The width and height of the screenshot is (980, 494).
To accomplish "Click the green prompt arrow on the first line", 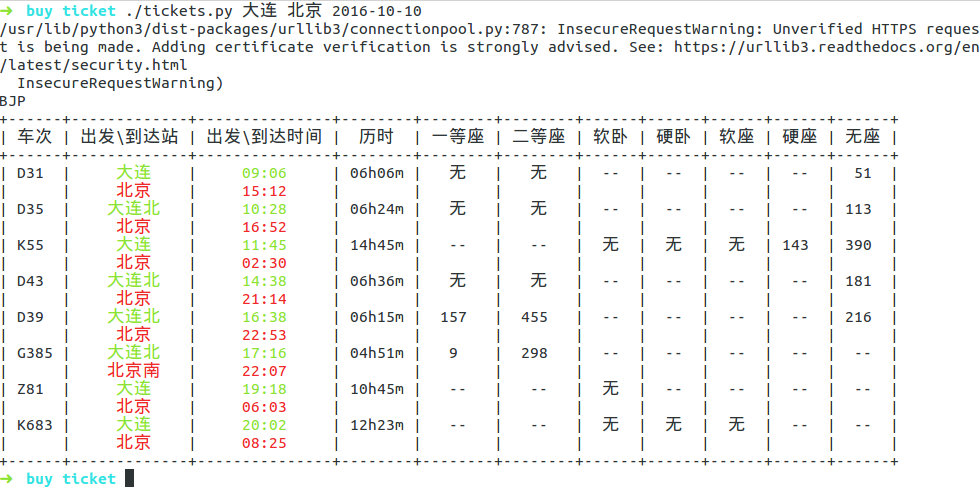I will 7,11.
